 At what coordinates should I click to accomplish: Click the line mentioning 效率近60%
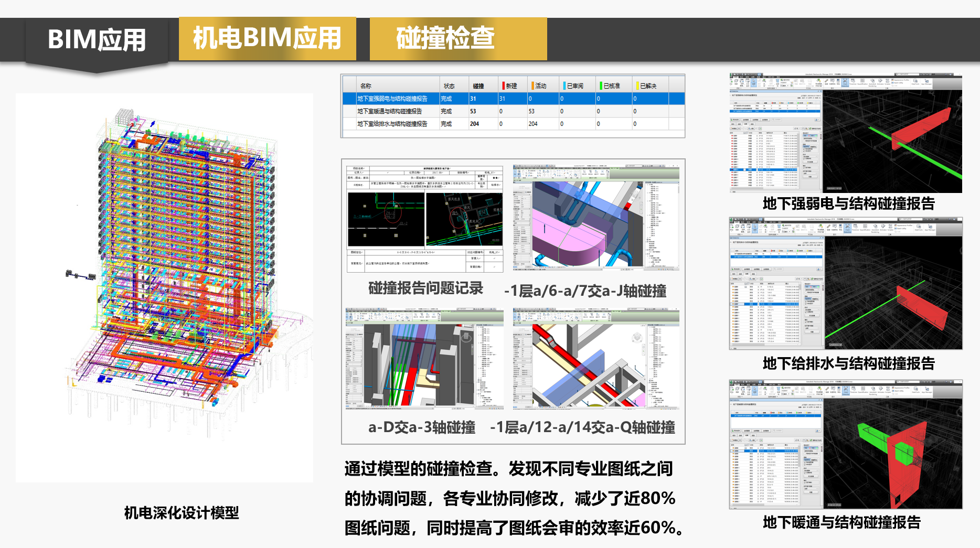coord(515,528)
